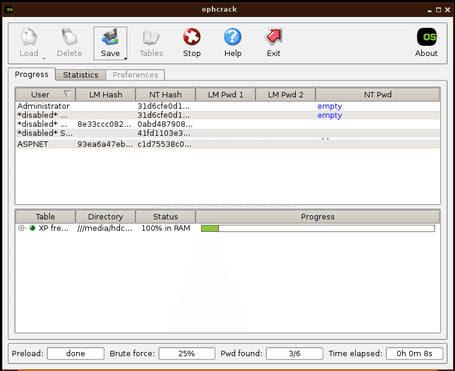The width and height of the screenshot is (455, 371).
Task: Switch to the Statistics tab
Action: coord(81,75)
